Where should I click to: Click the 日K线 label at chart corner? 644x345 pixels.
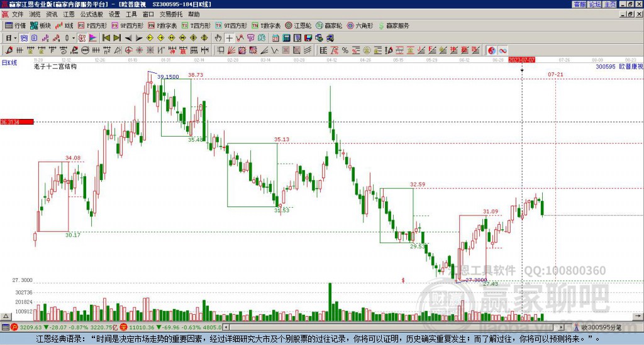pyautogui.click(x=9, y=62)
